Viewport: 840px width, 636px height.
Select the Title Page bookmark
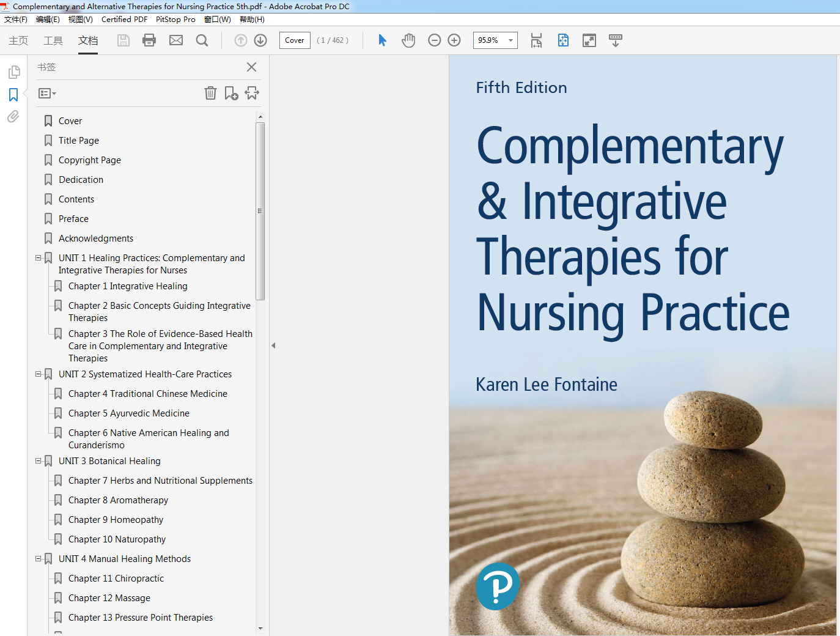tap(79, 141)
